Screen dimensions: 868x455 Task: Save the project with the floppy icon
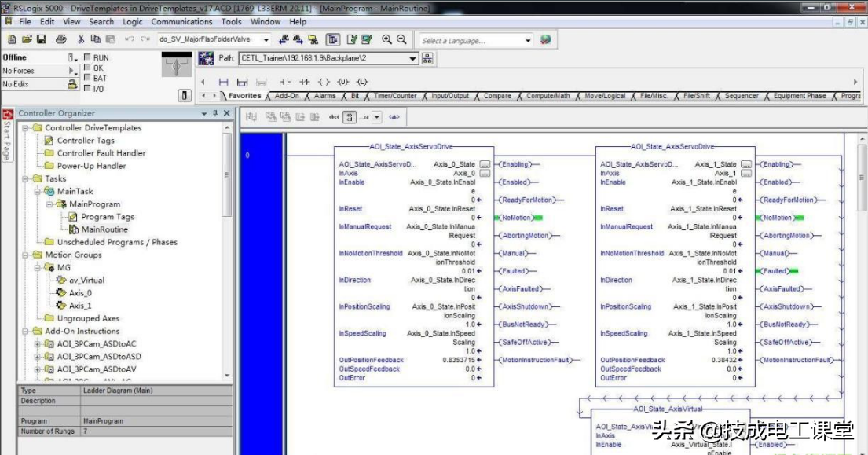coord(42,39)
